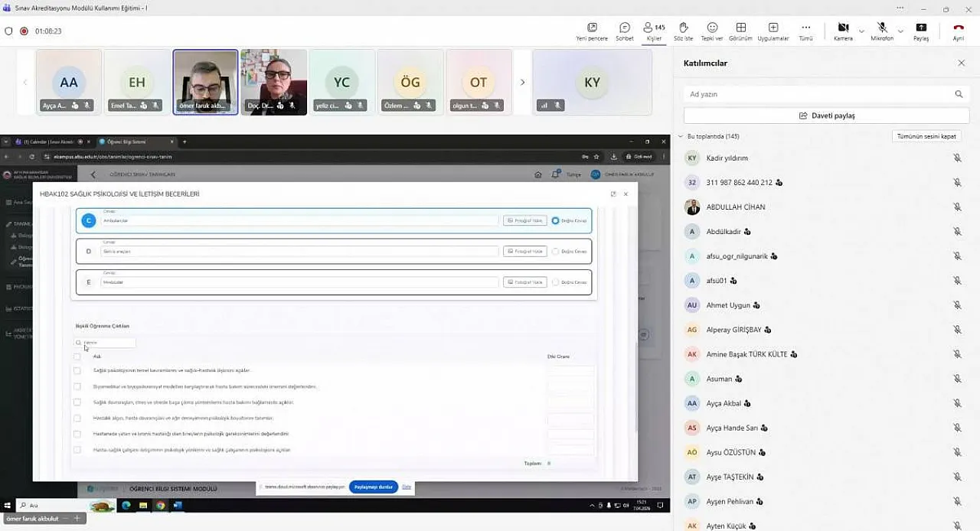Collapse the Bu toplantıda (145) list
The image size is (980, 531).
680,136
